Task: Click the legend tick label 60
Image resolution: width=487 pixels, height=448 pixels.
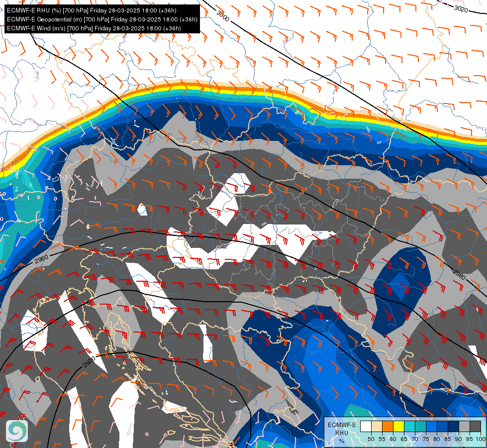Action: 393,439
